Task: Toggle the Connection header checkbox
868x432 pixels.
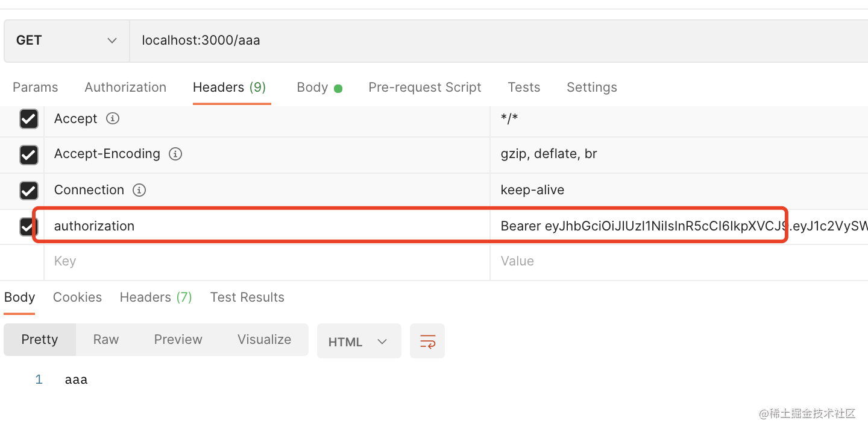Action: [29, 191]
